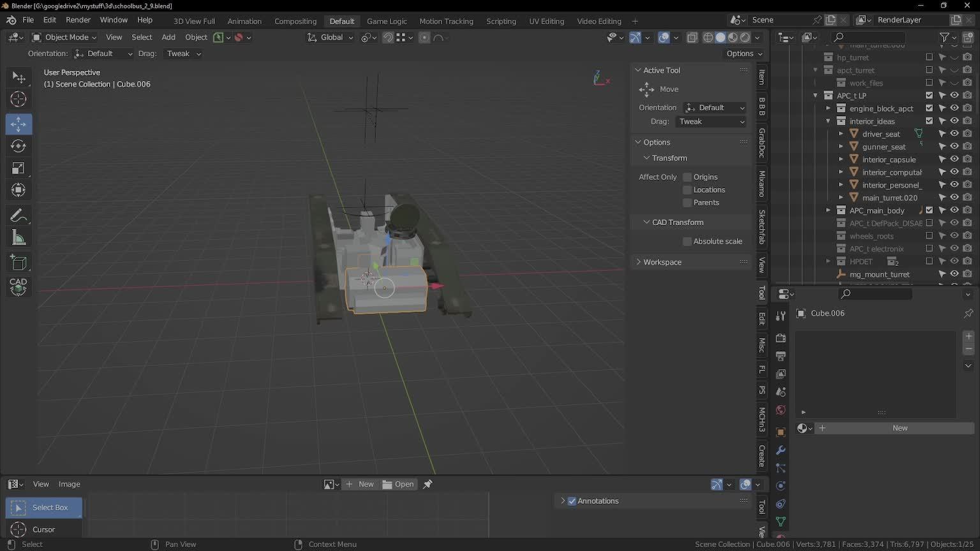Collapse the interior_ideas collection
Image resolution: width=980 pixels, height=551 pixels.
click(x=828, y=121)
